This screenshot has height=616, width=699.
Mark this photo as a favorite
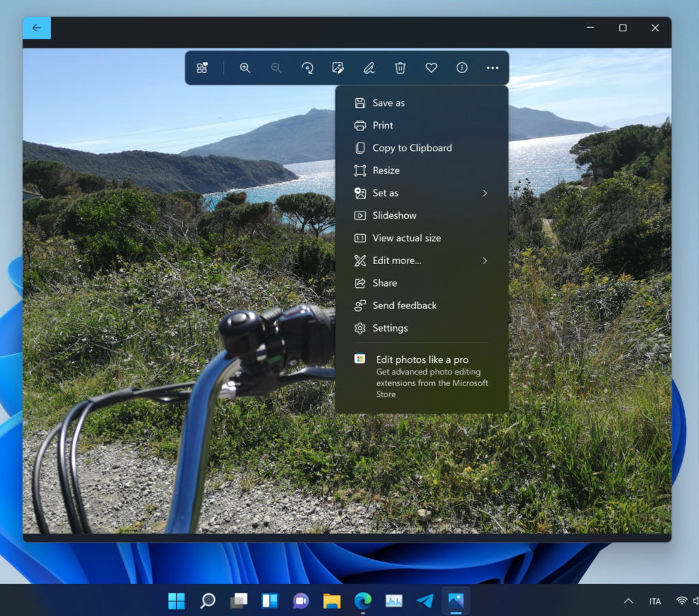[431, 68]
